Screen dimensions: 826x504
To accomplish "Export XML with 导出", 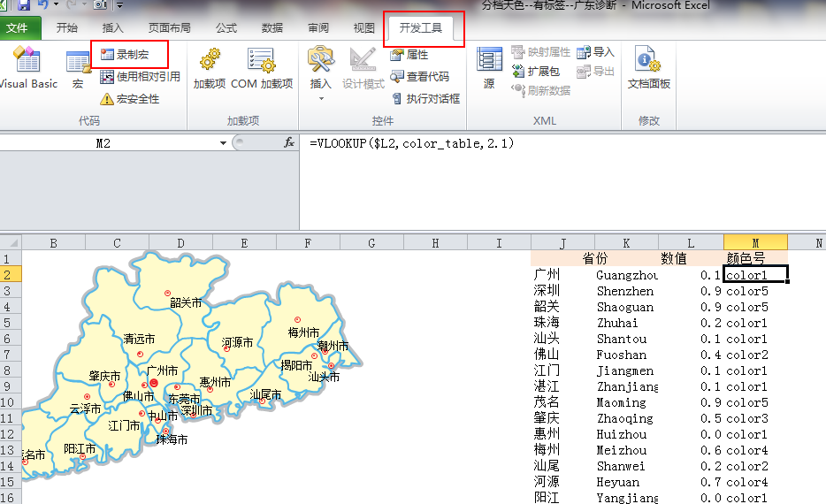I will pyautogui.click(x=595, y=71).
